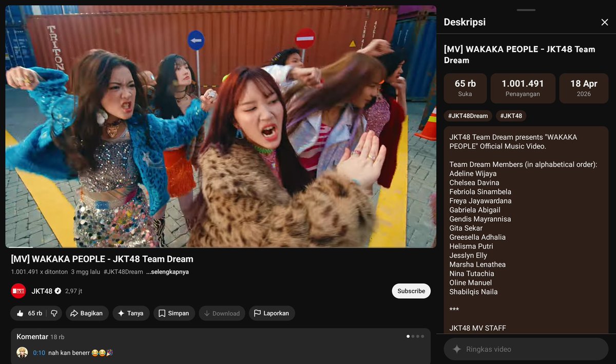Ask AI with the Tanya button
Screen dimensions: 616x364
tap(131, 313)
